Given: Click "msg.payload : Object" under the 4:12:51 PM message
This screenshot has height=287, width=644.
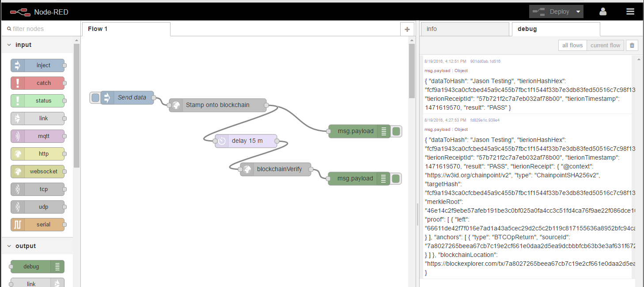Looking at the screenshot, I should tap(446, 71).
